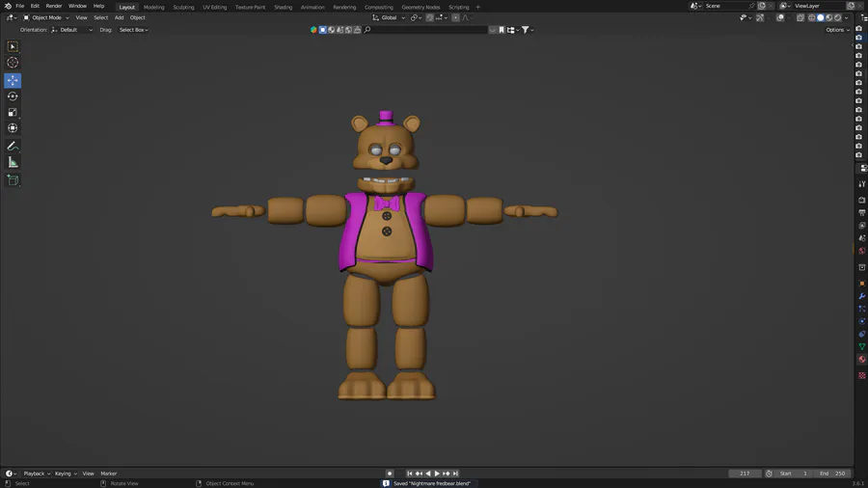Click the End frame 250 field

[x=832, y=474]
